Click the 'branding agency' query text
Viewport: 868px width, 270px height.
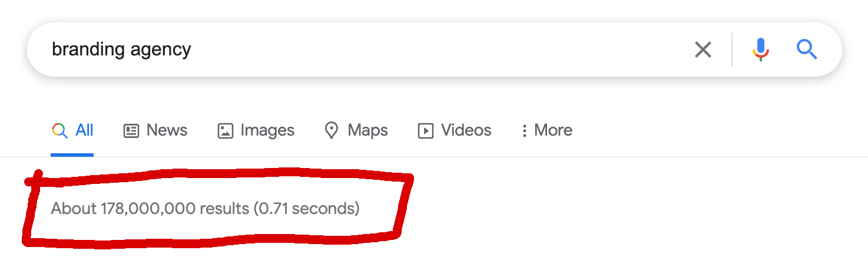point(121,50)
